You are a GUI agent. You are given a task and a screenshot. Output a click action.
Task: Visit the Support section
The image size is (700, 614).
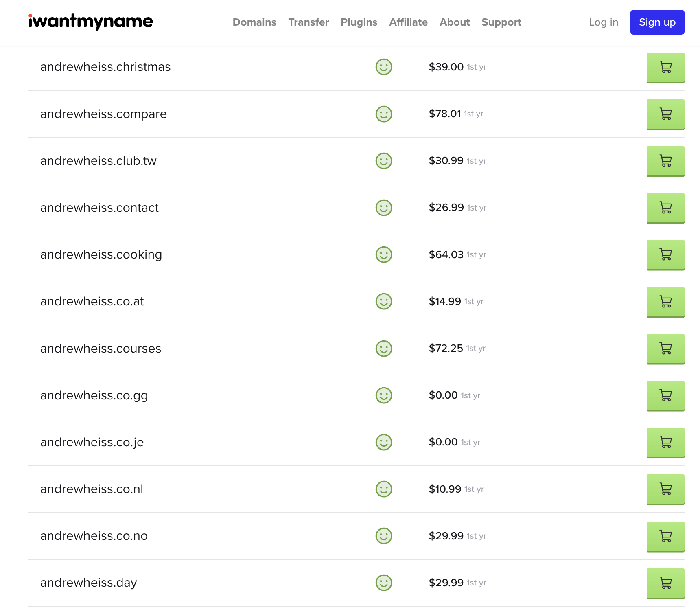(x=501, y=22)
